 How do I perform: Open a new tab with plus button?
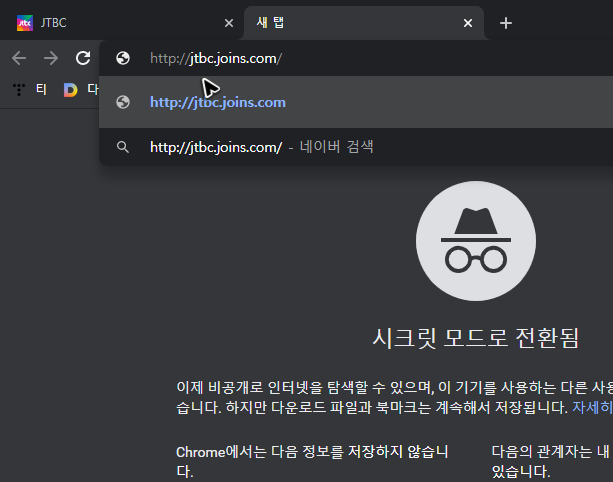click(505, 23)
